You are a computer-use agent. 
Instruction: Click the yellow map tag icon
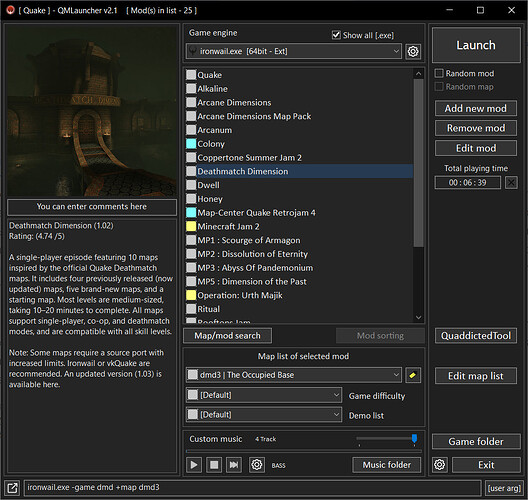[x=413, y=375]
